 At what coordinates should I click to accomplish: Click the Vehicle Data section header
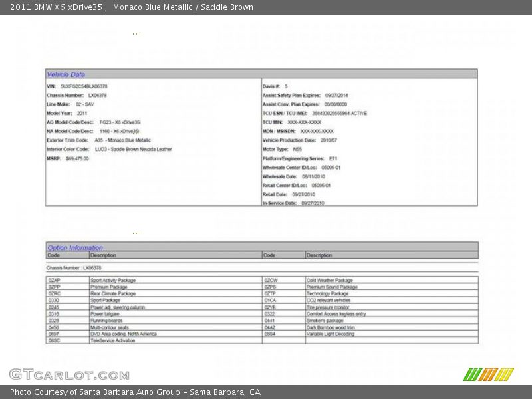66,74
